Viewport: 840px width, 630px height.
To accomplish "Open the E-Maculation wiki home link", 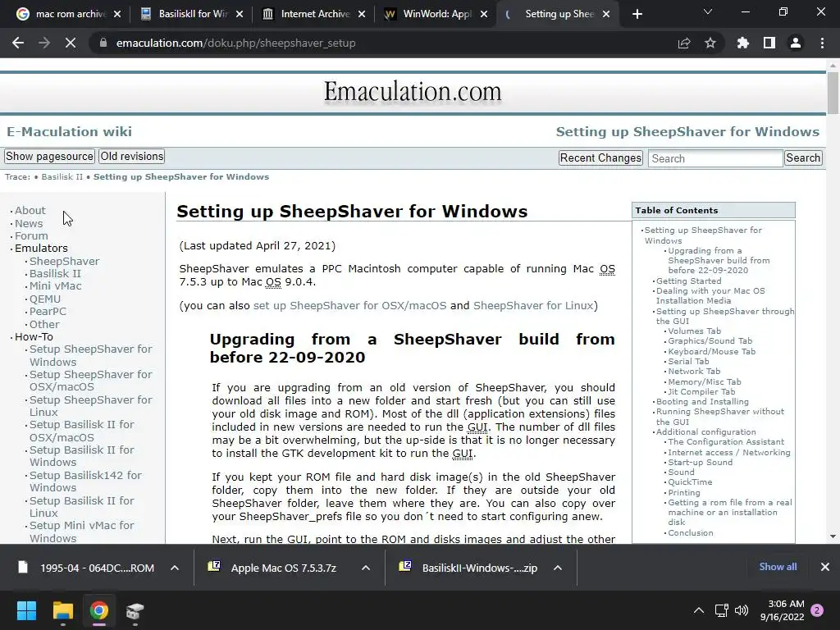I will 69,132.
